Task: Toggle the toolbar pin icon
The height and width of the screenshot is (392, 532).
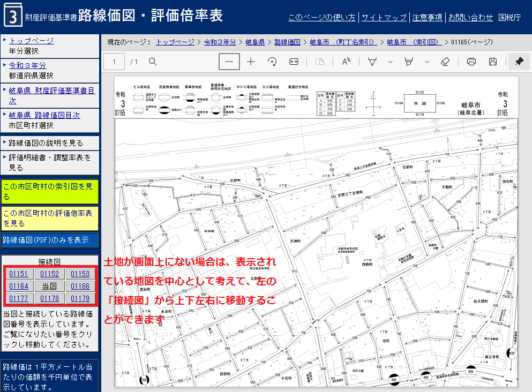Action: click(x=519, y=62)
